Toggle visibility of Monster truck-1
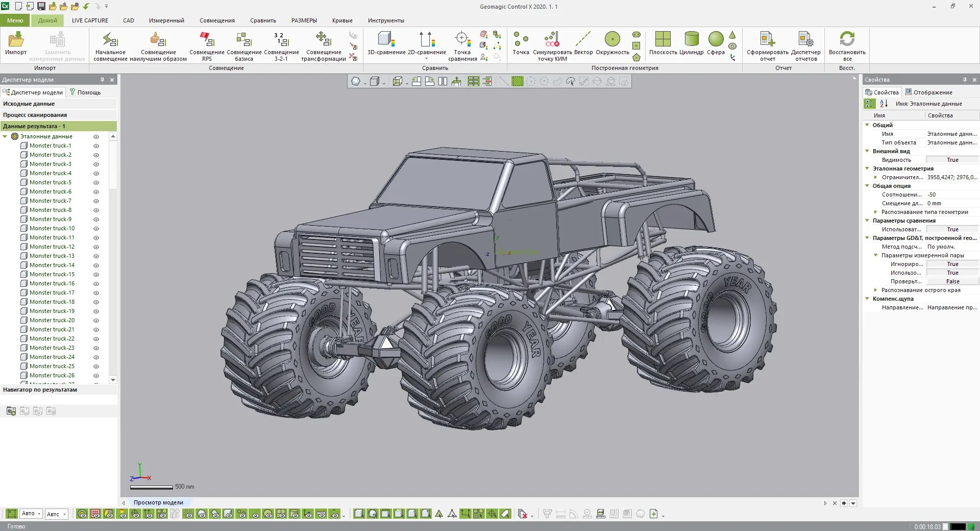980x531 pixels. pyautogui.click(x=96, y=146)
